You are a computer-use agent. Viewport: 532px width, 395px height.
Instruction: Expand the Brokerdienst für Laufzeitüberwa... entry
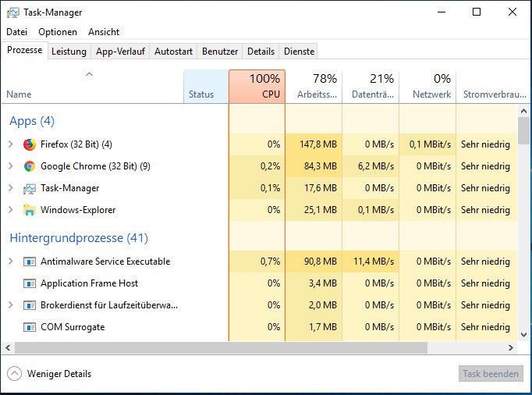pyautogui.click(x=10, y=305)
